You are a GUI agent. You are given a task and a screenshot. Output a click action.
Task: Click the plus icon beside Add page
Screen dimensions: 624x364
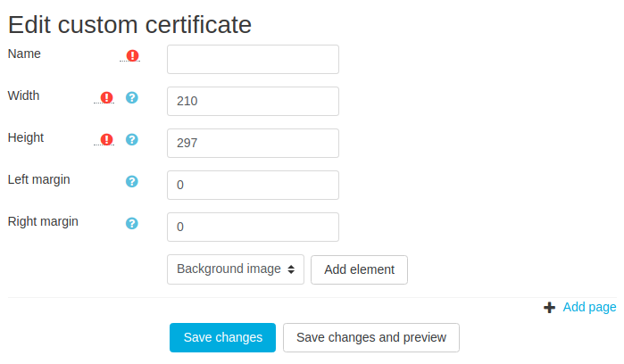coord(549,308)
